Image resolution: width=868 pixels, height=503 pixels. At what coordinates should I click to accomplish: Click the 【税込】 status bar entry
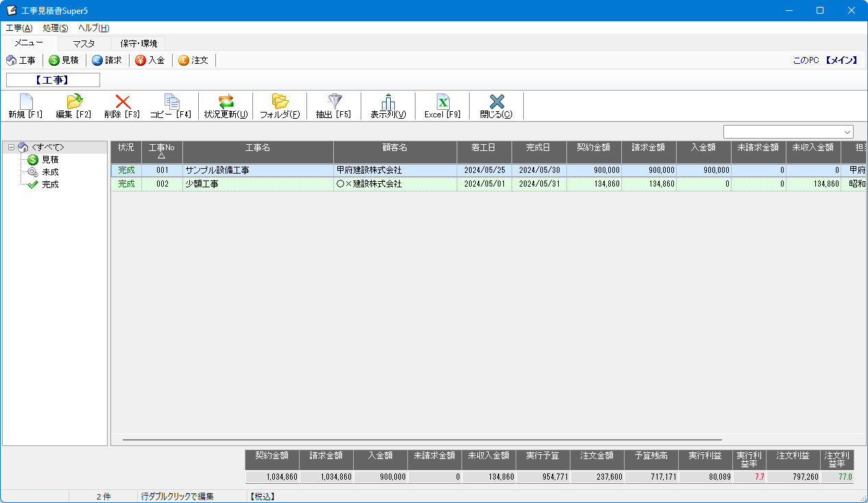(262, 496)
